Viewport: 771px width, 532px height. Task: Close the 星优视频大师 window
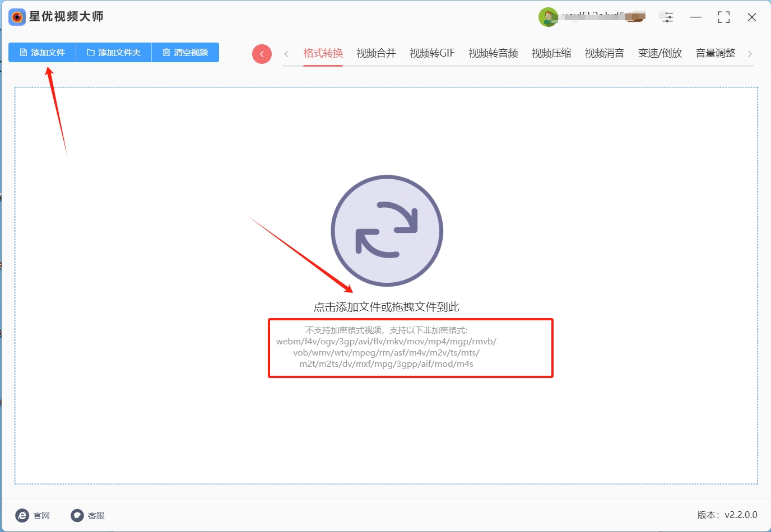pos(752,17)
